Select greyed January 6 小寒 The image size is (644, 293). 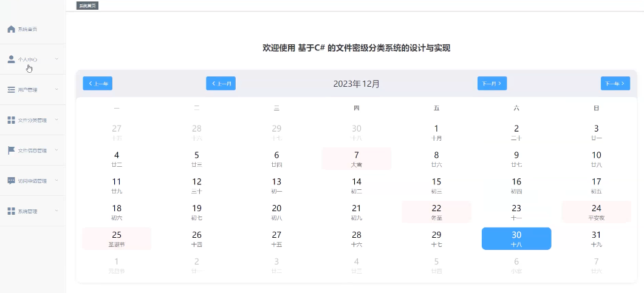click(516, 265)
